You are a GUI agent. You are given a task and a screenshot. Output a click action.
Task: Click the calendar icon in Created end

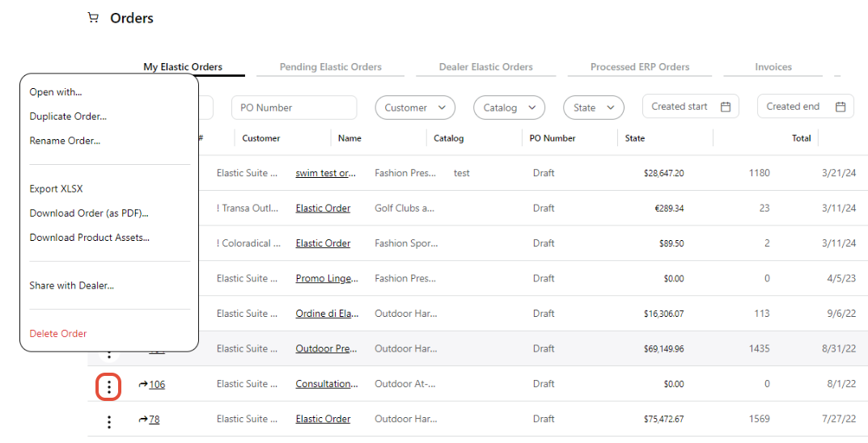(840, 107)
